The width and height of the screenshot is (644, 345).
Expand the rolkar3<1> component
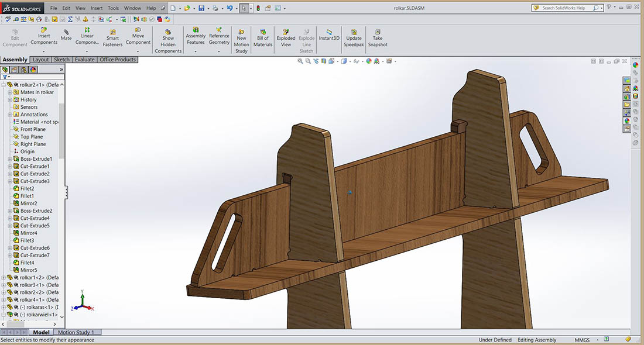pyautogui.click(x=4, y=285)
